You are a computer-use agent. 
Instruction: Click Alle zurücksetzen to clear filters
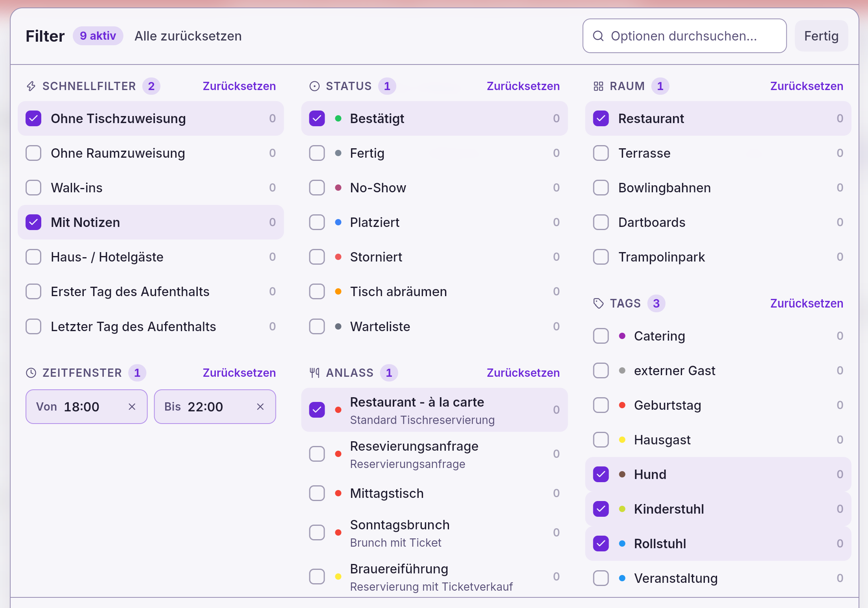pyautogui.click(x=188, y=36)
